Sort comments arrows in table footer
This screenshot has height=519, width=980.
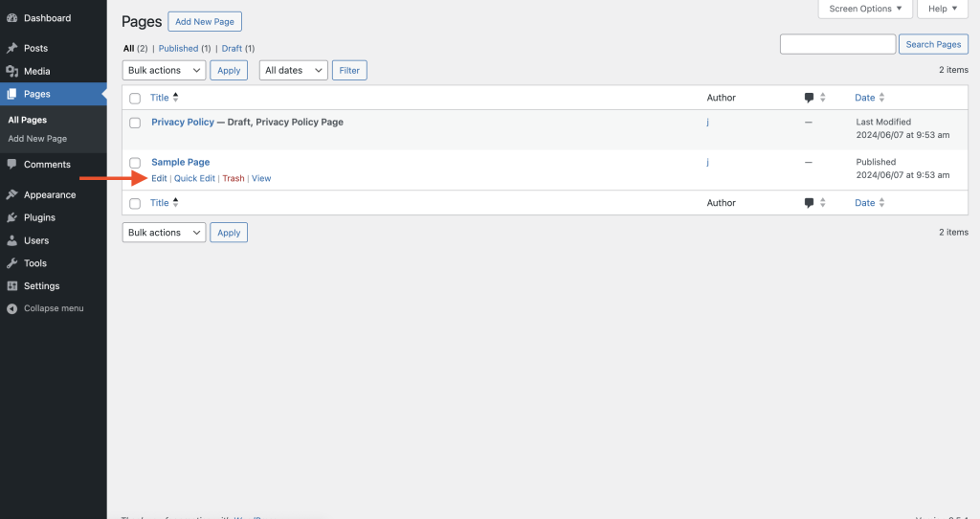[822, 203]
